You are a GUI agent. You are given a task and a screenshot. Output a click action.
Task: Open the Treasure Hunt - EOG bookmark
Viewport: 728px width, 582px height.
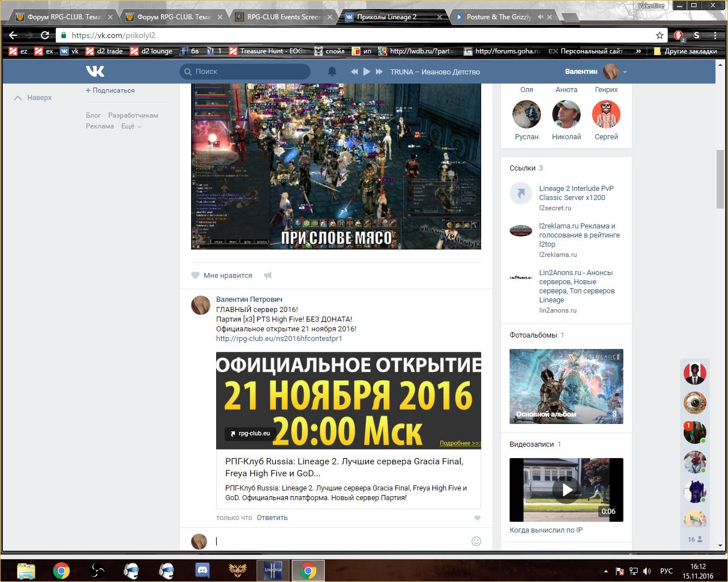[x=267, y=51]
